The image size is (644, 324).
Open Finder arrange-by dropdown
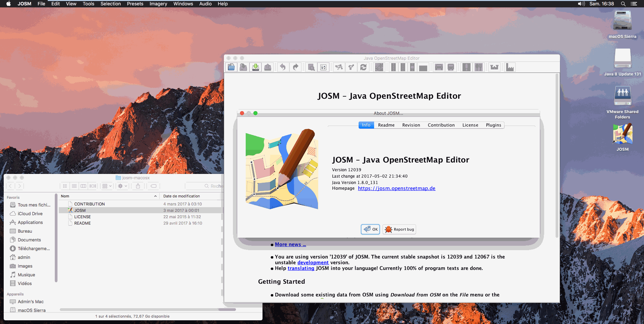click(107, 186)
